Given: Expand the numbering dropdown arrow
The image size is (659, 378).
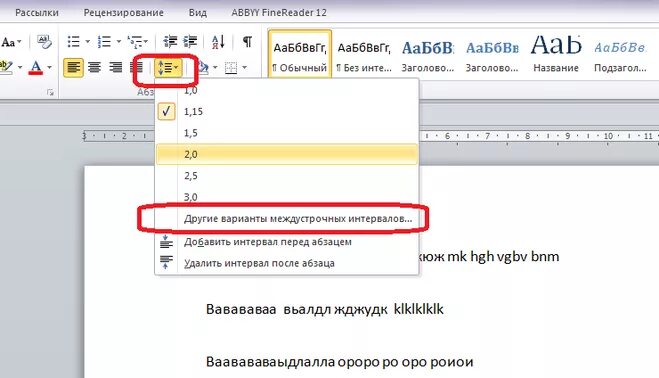Looking at the screenshot, I should pyautogui.click(x=119, y=42).
